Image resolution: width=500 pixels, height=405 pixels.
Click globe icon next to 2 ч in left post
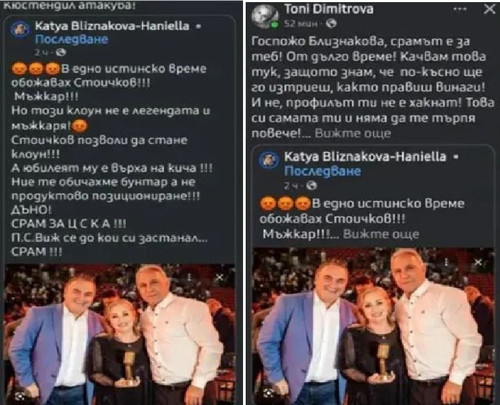(61, 52)
